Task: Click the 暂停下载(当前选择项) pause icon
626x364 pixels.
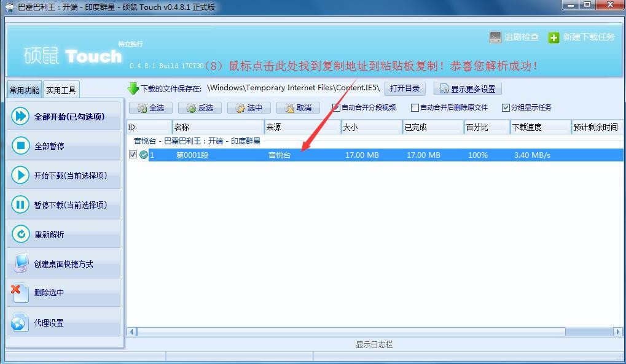Action: (x=20, y=205)
